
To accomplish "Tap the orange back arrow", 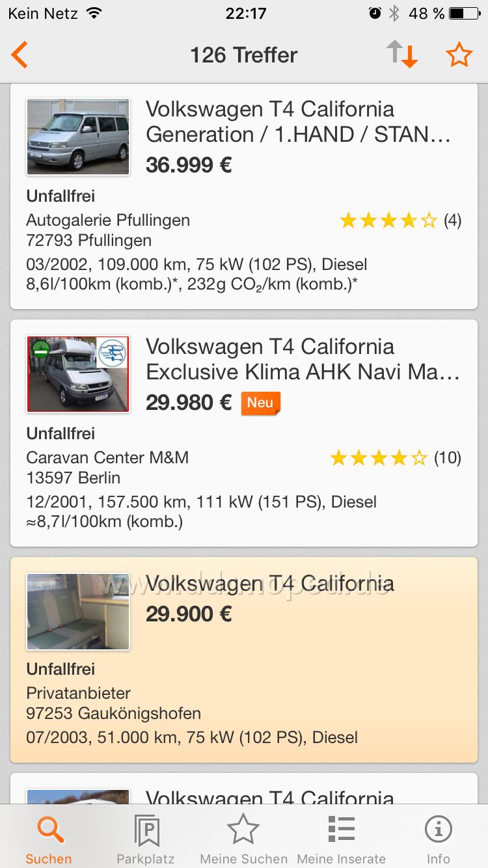I will click(x=20, y=55).
